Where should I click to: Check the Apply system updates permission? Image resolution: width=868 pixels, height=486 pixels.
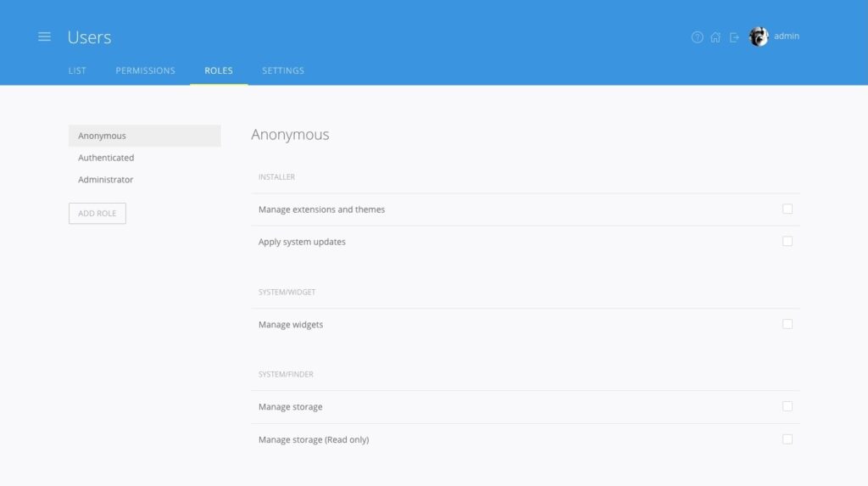(x=787, y=241)
